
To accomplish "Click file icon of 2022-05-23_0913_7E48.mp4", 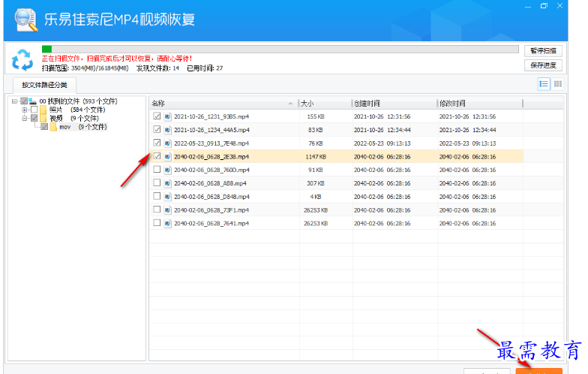I will 168,143.
